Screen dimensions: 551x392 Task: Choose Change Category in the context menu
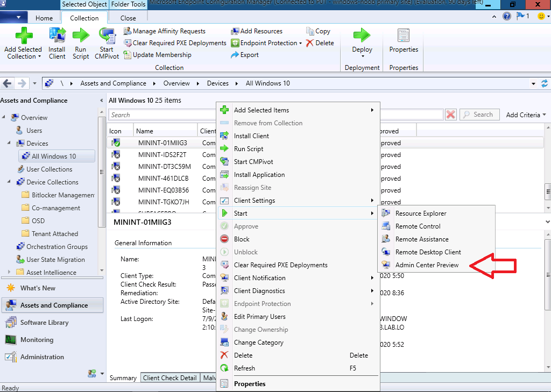(298, 343)
